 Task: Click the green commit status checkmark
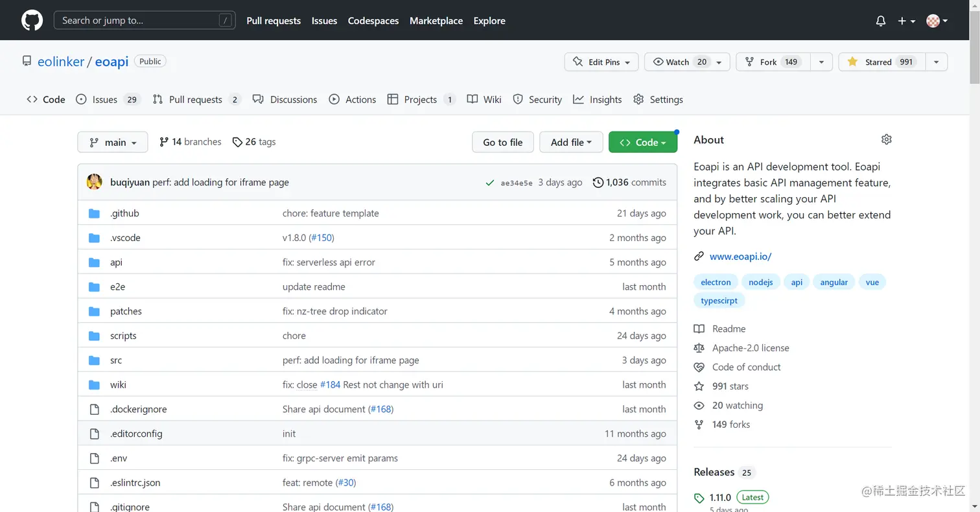pyautogui.click(x=490, y=183)
